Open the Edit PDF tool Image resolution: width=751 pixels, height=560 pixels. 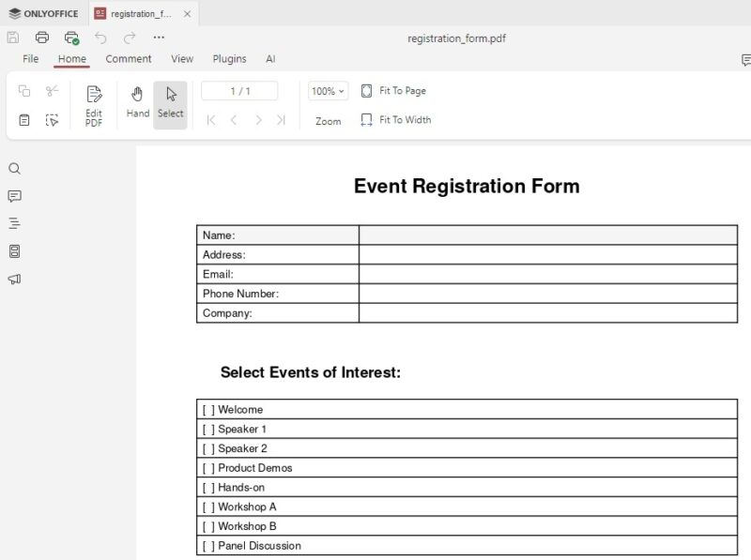[93, 103]
